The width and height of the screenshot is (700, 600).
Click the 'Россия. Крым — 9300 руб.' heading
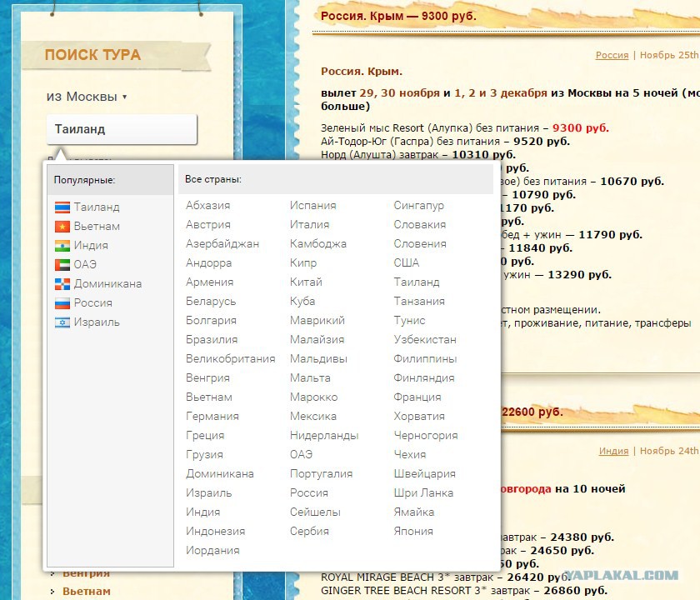pos(398,16)
